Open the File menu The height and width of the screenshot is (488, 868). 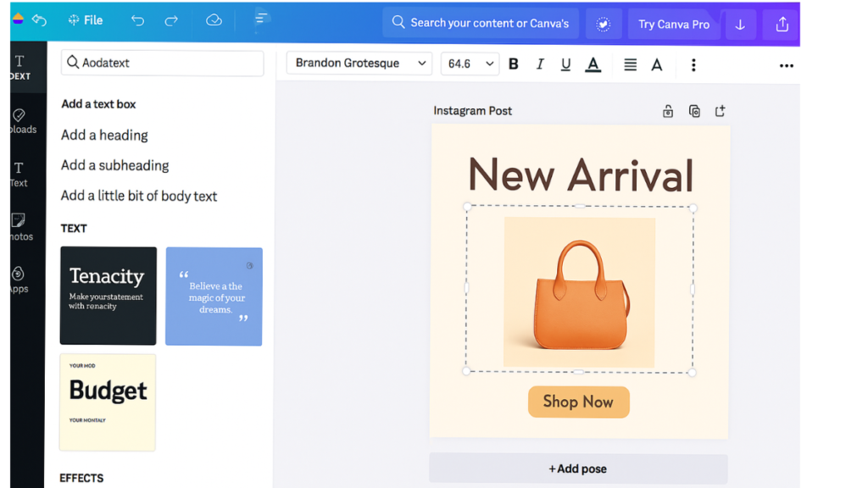point(86,20)
